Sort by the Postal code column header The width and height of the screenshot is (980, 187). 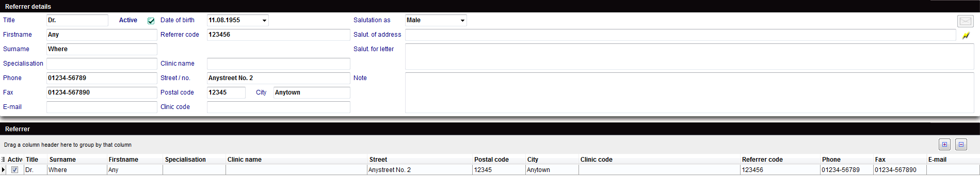499,160
